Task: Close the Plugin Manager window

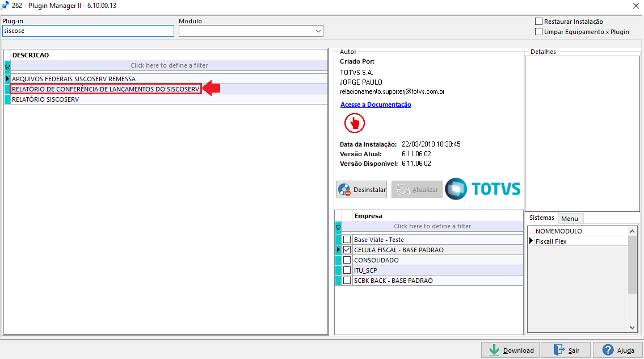Action: click(635, 6)
